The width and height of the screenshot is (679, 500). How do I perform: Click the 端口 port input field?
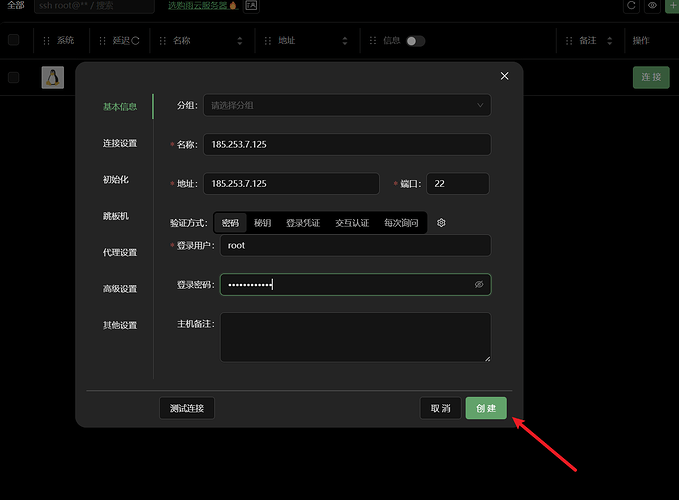pos(457,184)
